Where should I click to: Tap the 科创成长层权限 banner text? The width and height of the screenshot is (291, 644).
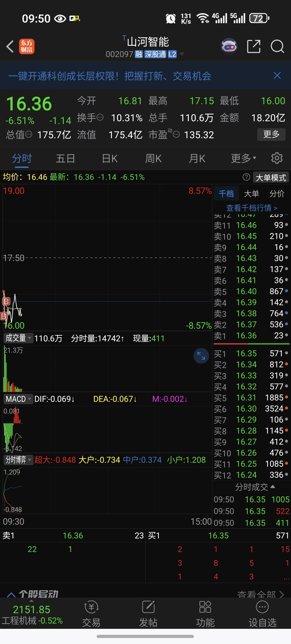click(x=110, y=76)
